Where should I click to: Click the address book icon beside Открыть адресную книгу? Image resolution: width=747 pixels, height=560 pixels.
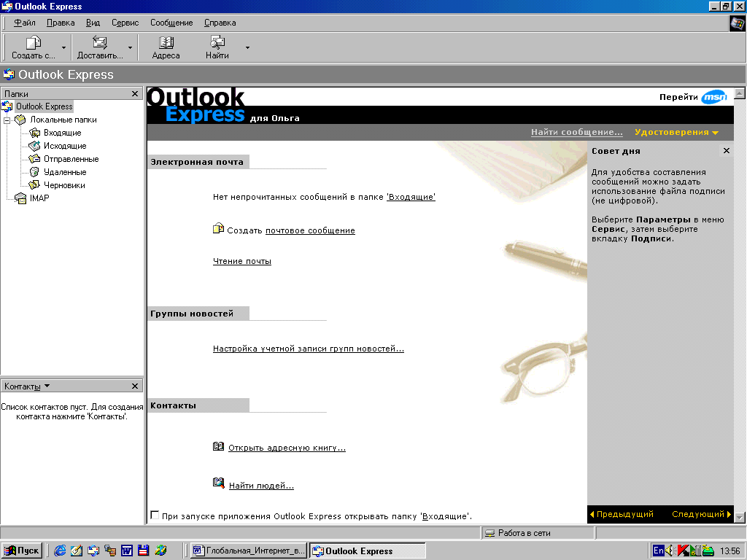pos(218,446)
